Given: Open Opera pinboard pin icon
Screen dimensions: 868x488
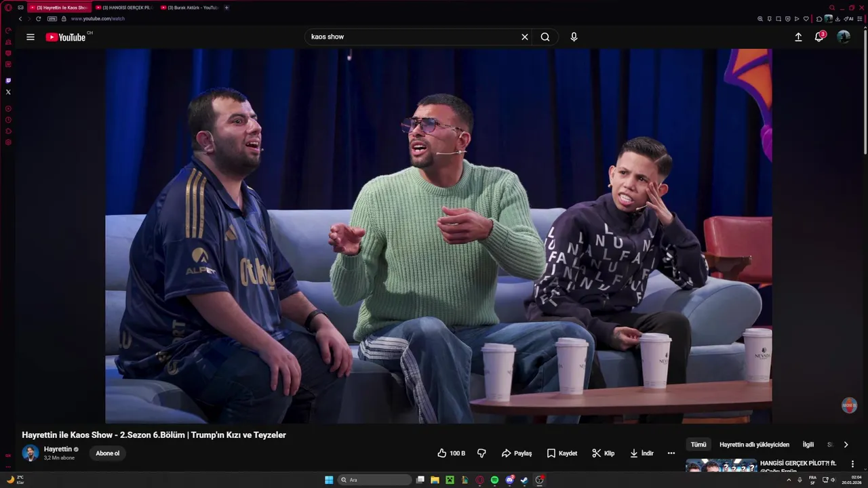Looking at the screenshot, I should tap(770, 19).
